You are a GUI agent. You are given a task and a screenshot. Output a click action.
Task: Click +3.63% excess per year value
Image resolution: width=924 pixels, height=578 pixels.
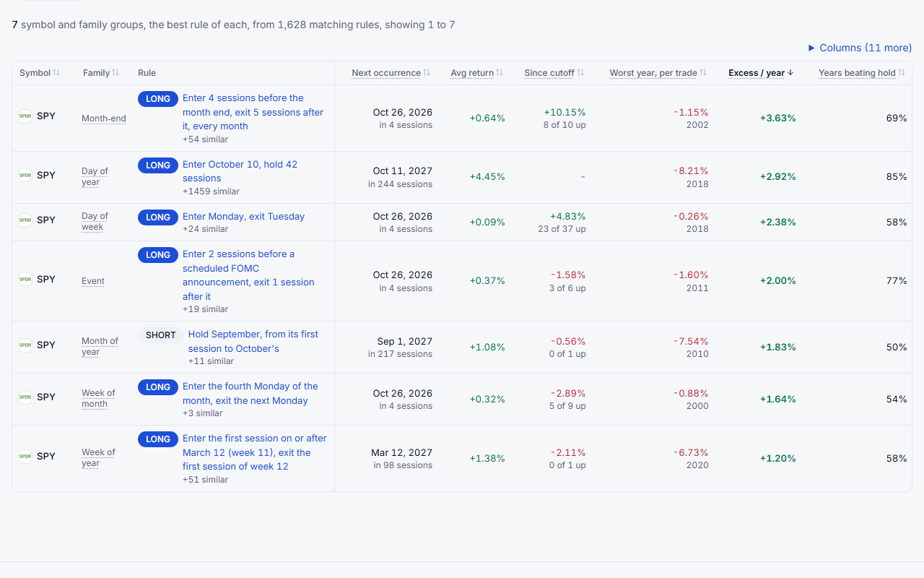778,118
